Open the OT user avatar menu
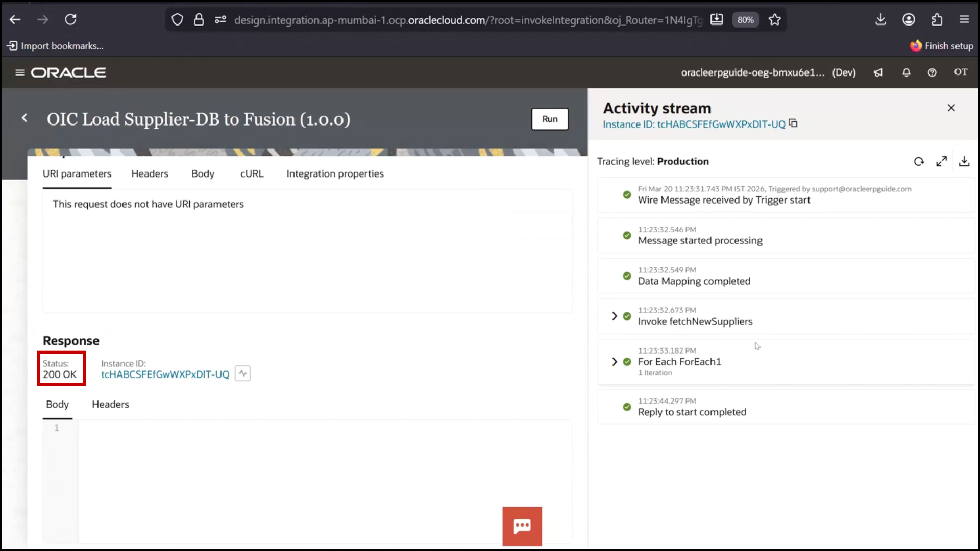 point(961,72)
